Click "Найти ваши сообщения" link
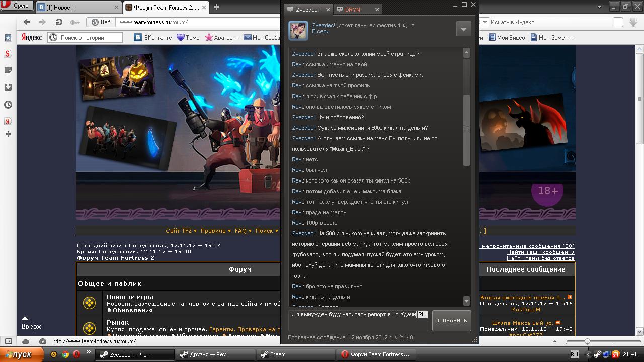This screenshot has height=362, width=644. coord(541,252)
